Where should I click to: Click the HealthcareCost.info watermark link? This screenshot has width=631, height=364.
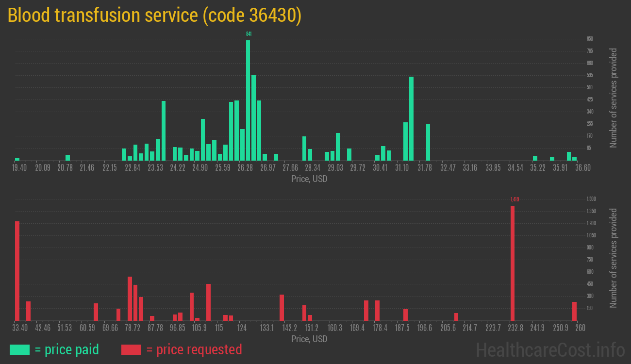point(550,349)
